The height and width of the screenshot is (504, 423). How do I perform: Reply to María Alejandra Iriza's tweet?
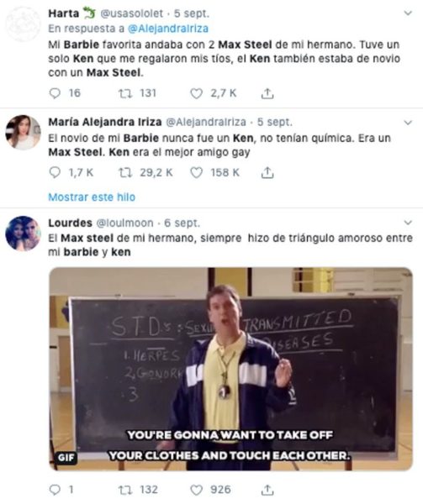tap(55, 173)
